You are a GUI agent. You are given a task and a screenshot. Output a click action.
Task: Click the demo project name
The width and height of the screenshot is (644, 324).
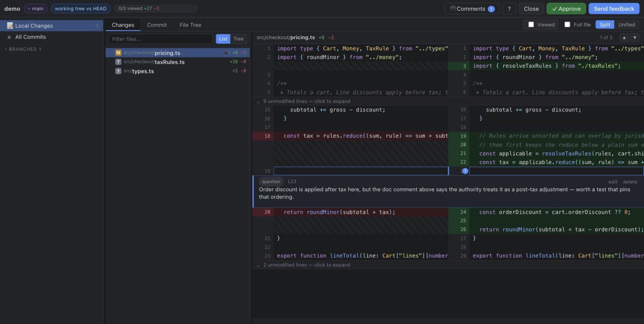tap(12, 9)
